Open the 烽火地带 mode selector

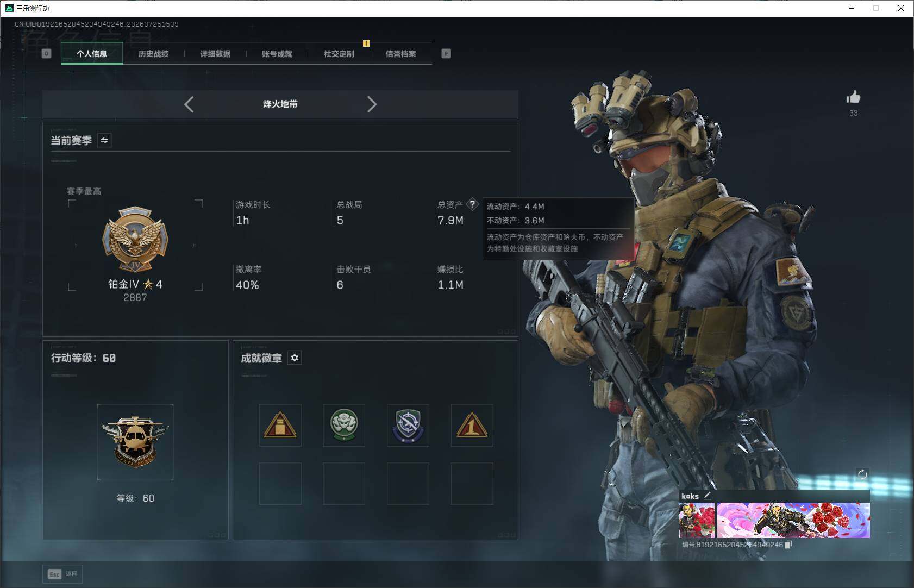pyautogui.click(x=280, y=104)
